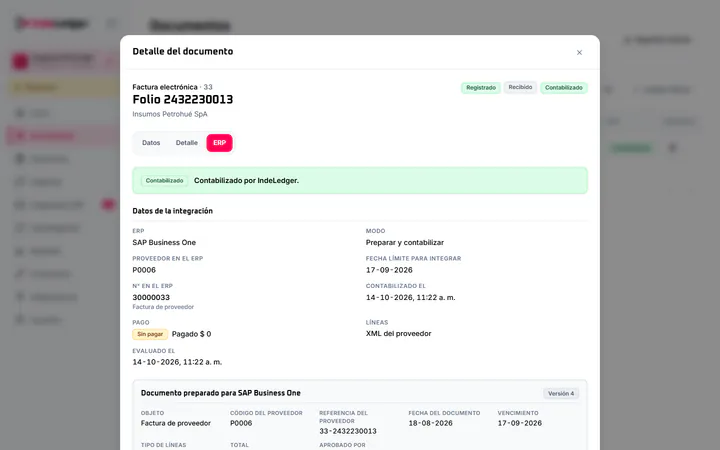The height and width of the screenshot is (450, 720).
Task: Click the integration deadline '17-09-2026'
Action: click(x=389, y=270)
